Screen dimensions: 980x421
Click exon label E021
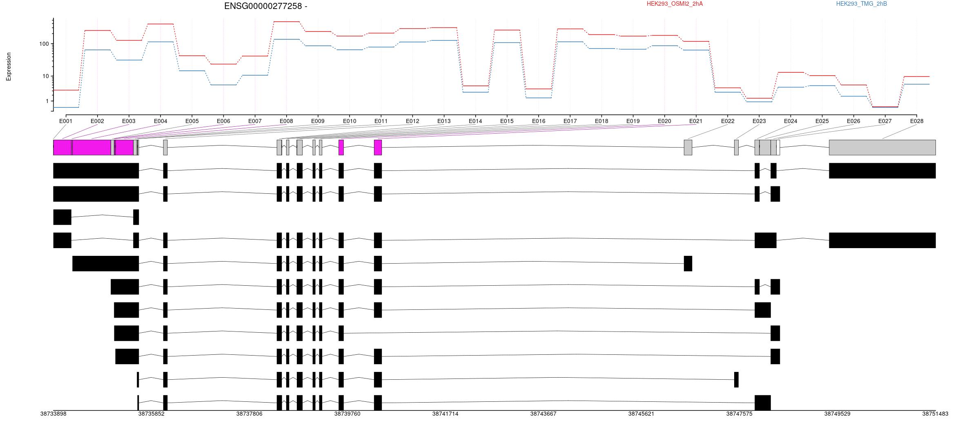point(696,121)
